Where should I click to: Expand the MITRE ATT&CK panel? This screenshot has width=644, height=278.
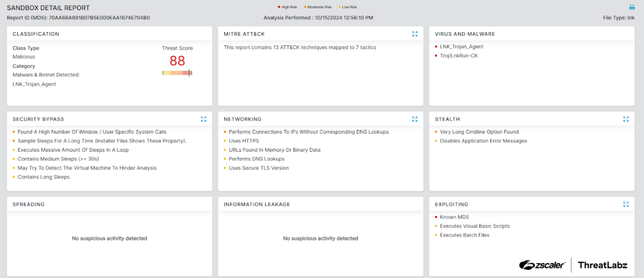click(414, 34)
